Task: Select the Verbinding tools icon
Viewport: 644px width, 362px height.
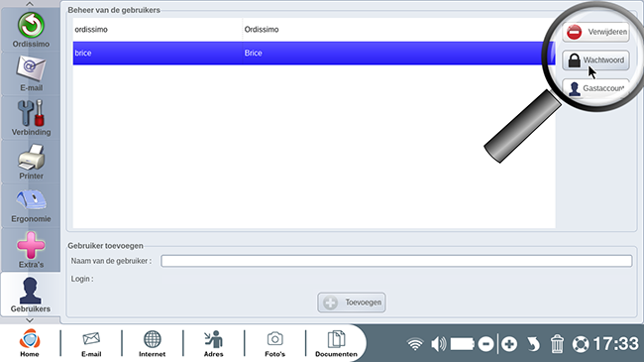Action: [x=31, y=118]
